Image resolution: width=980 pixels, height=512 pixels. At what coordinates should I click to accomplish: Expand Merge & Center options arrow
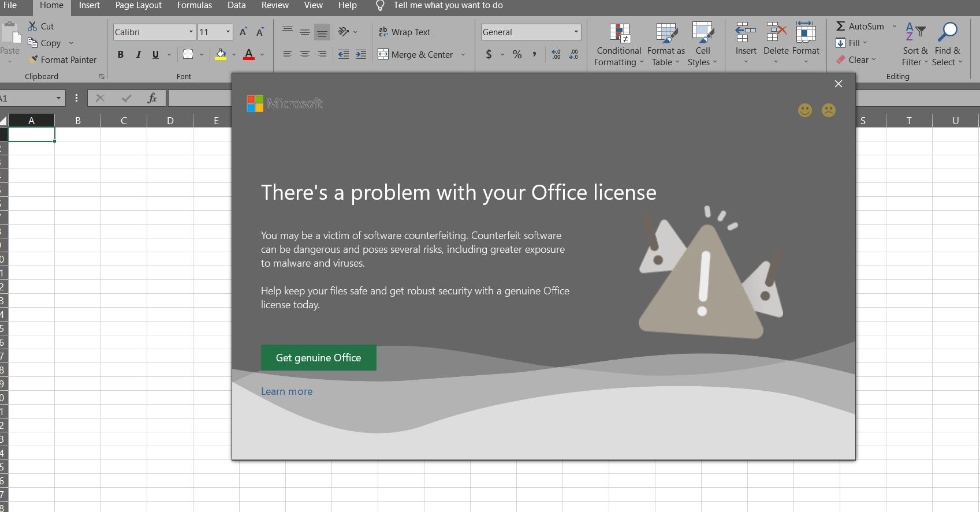[x=463, y=54]
